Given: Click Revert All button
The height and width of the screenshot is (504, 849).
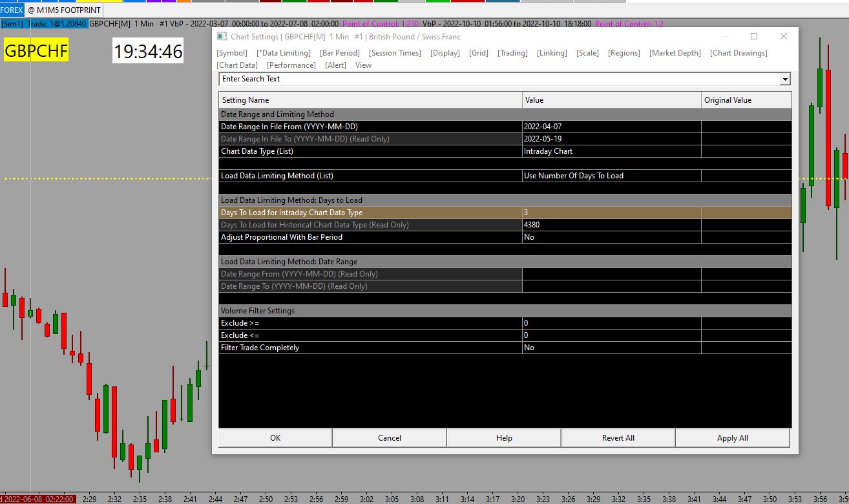Looking at the screenshot, I should pos(618,438).
